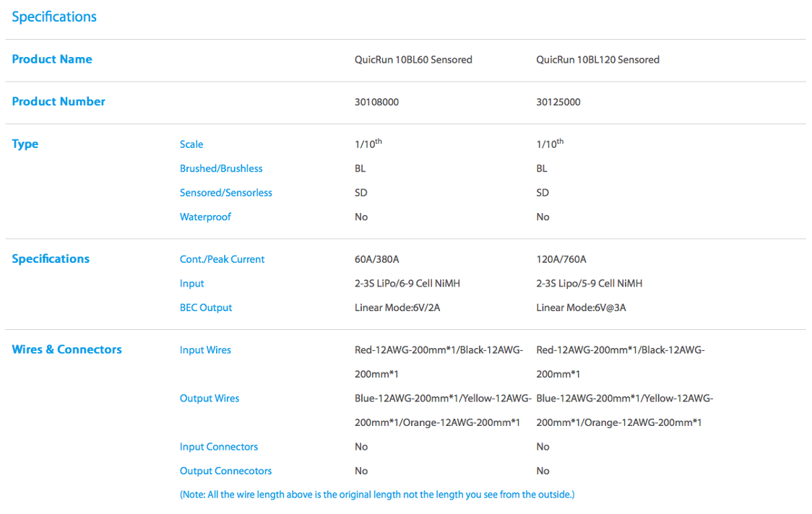Click the Brushed/Brushless attribute label

pyautogui.click(x=221, y=169)
